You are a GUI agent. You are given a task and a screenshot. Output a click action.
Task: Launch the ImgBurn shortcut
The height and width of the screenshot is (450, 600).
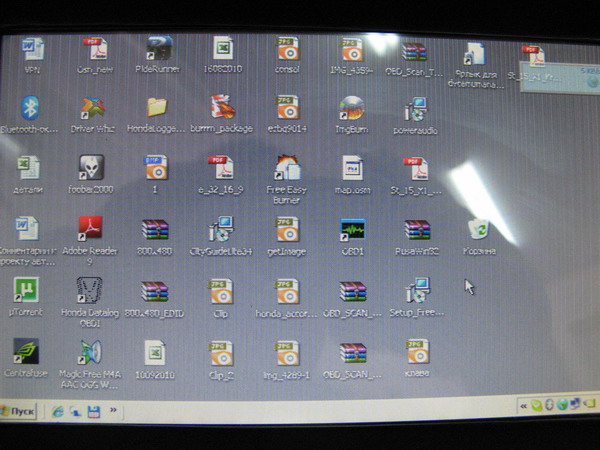[351, 109]
